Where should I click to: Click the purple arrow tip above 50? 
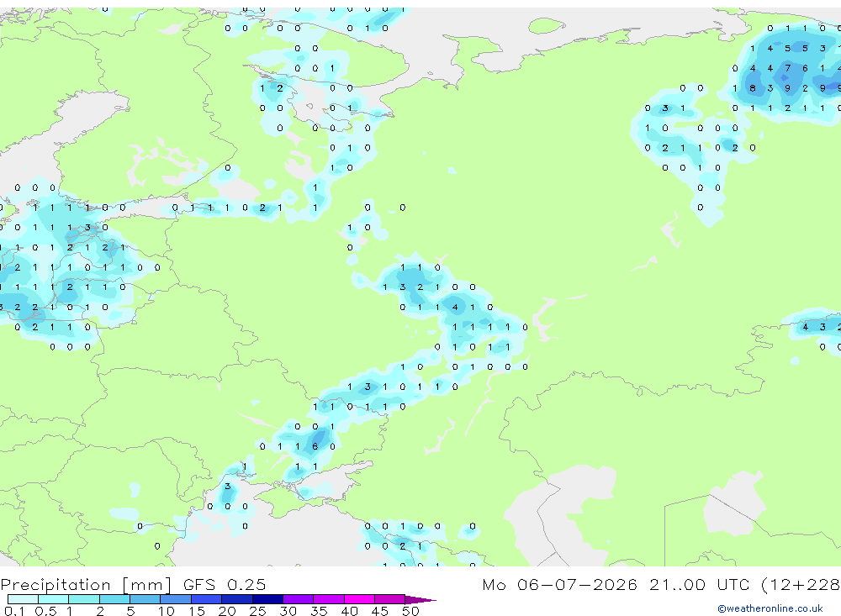click(420, 600)
